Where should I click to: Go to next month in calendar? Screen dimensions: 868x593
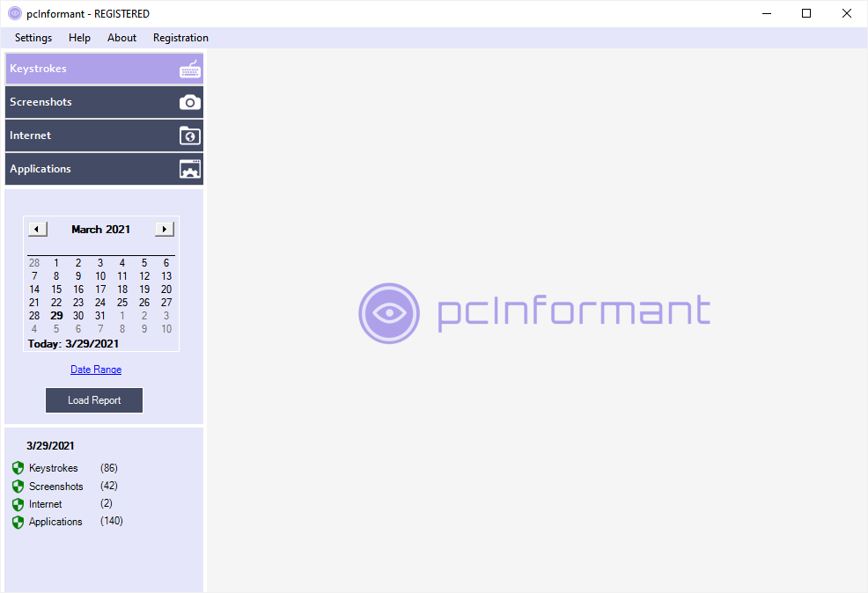tap(165, 229)
